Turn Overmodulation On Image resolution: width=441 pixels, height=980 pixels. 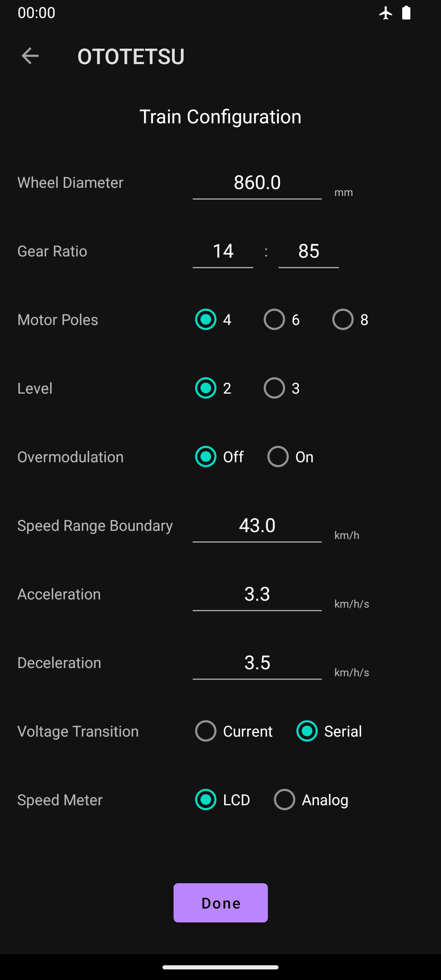click(x=291, y=457)
